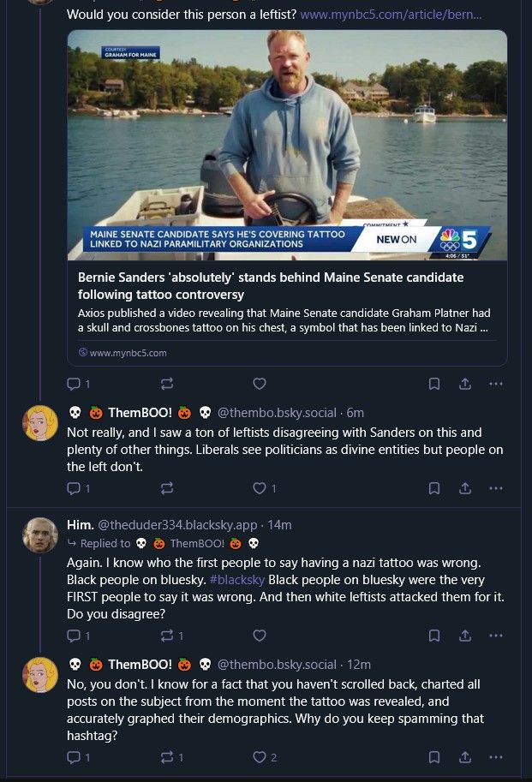View Him.'s profile avatar
532x782 pixels.
(40, 534)
